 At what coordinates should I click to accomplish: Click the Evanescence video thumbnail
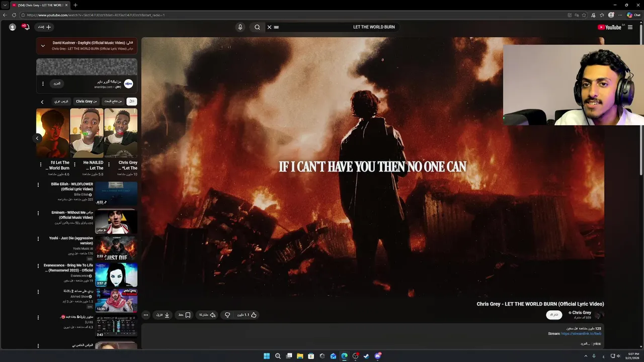tap(116, 275)
